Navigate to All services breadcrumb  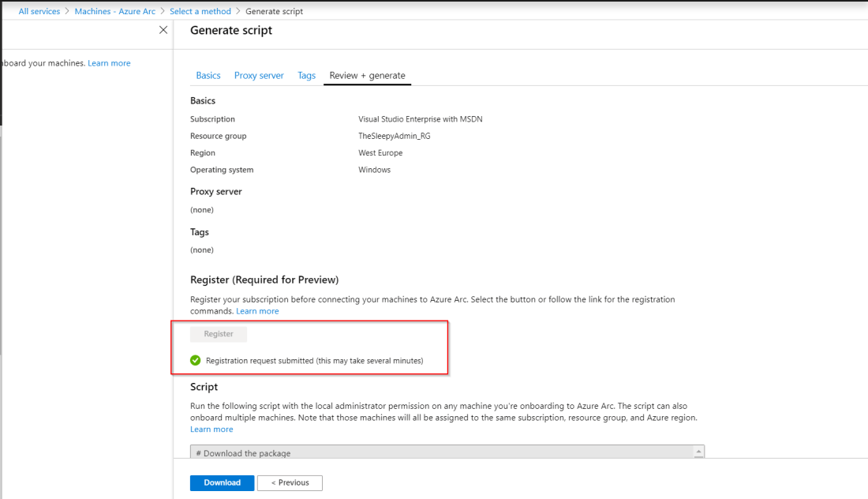point(39,12)
